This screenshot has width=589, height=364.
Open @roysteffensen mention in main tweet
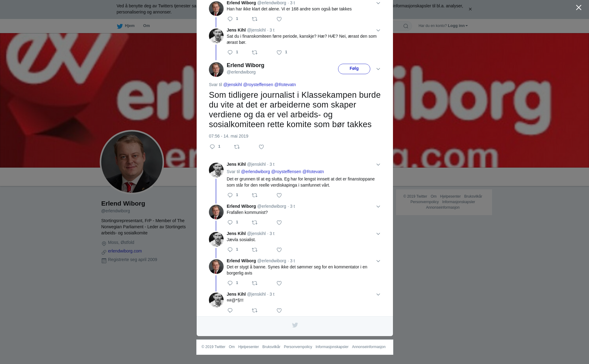coord(258,85)
